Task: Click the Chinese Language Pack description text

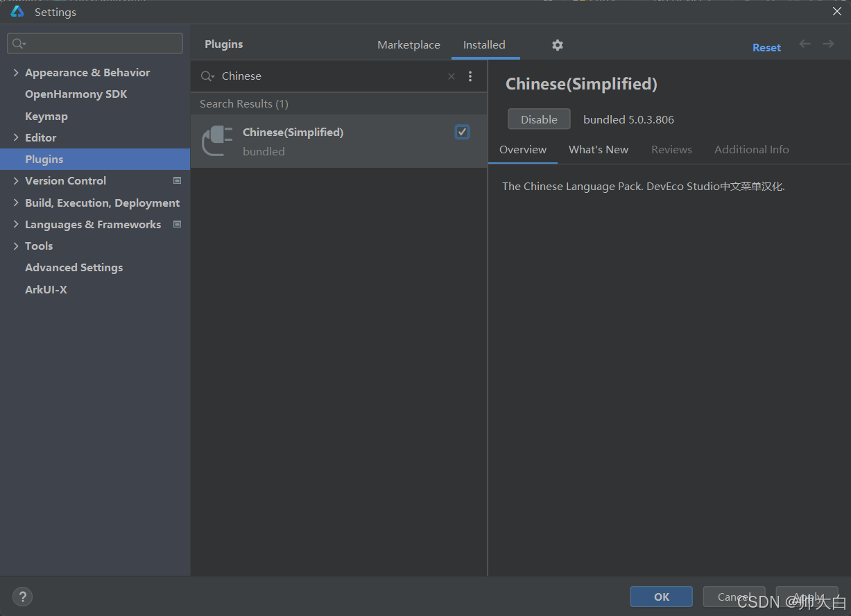Action: 644,187
